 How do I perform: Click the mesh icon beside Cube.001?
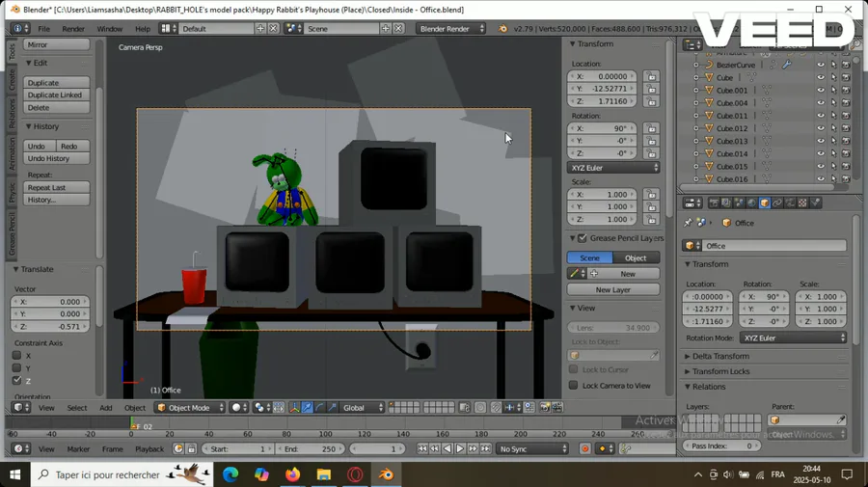click(767, 90)
